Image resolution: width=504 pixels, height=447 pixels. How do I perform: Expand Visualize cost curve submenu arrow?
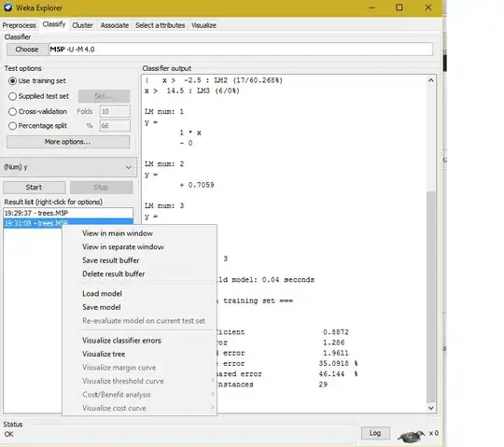[x=212, y=408]
